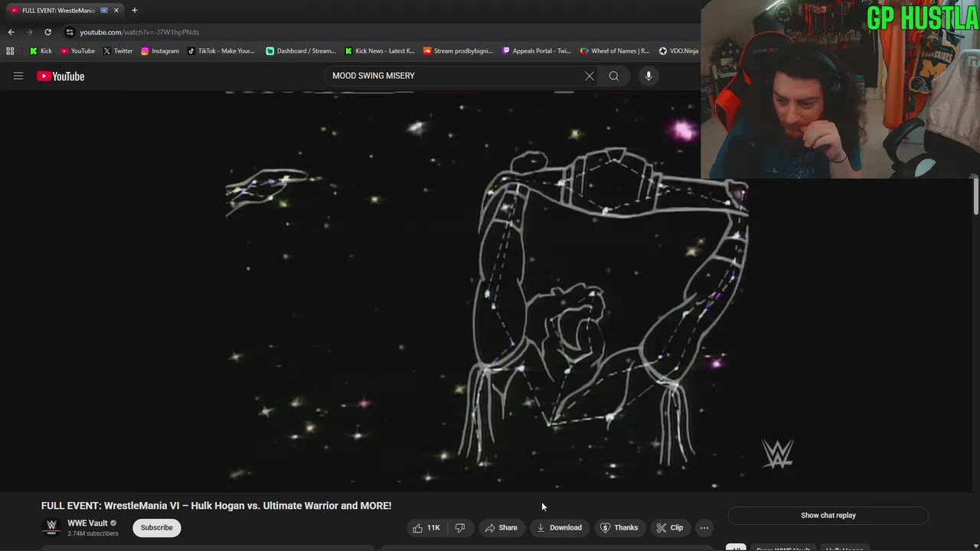
Task: Open the Twitter bookmark
Action: pyautogui.click(x=117, y=51)
